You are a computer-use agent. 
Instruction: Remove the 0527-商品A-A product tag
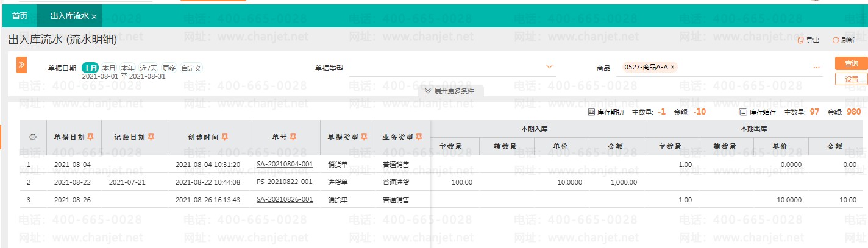tap(672, 68)
